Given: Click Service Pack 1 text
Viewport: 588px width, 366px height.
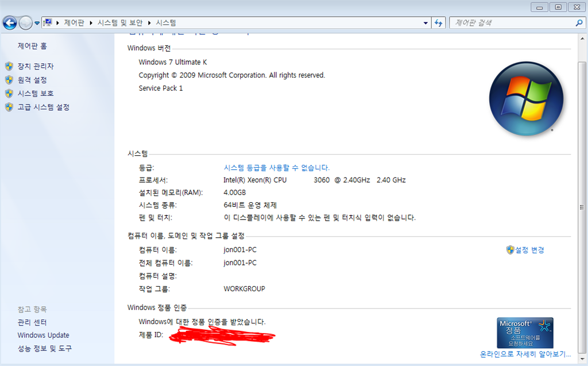Looking at the screenshot, I should click(161, 88).
